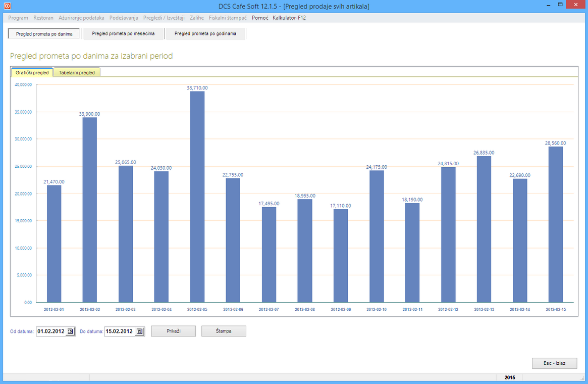Image resolution: width=588 pixels, height=384 pixels.
Task: Open the Pregledi / Izveštaji menu
Action: coord(164,18)
